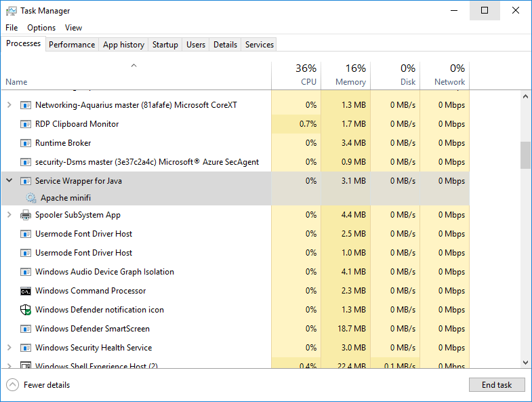The image size is (532, 402).
Task: Click the Windows Command Processor icon
Action: [26, 291]
